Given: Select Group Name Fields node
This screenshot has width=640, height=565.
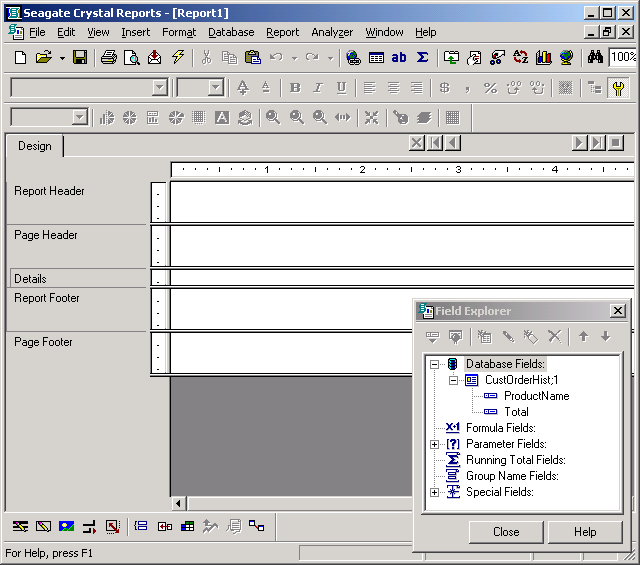Looking at the screenshot, I should 512,476.
